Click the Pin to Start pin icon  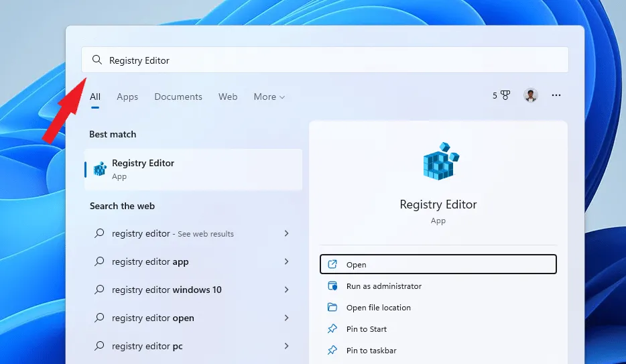pyautogui.click(x=332, y=329)
